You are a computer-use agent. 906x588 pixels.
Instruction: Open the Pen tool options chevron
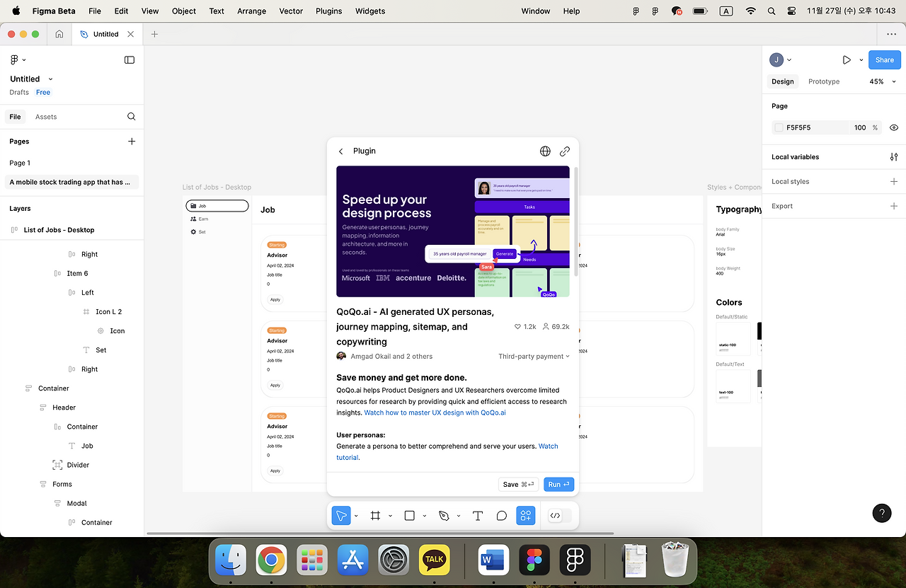459,516
